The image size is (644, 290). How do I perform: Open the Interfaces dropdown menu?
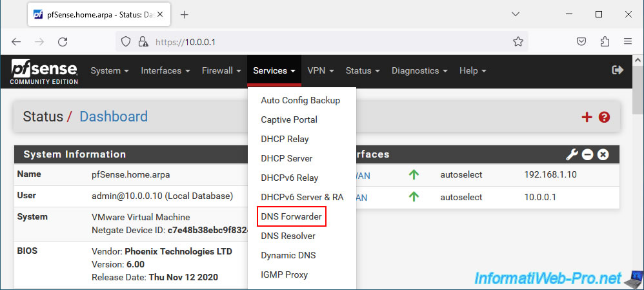click(166, 71)
